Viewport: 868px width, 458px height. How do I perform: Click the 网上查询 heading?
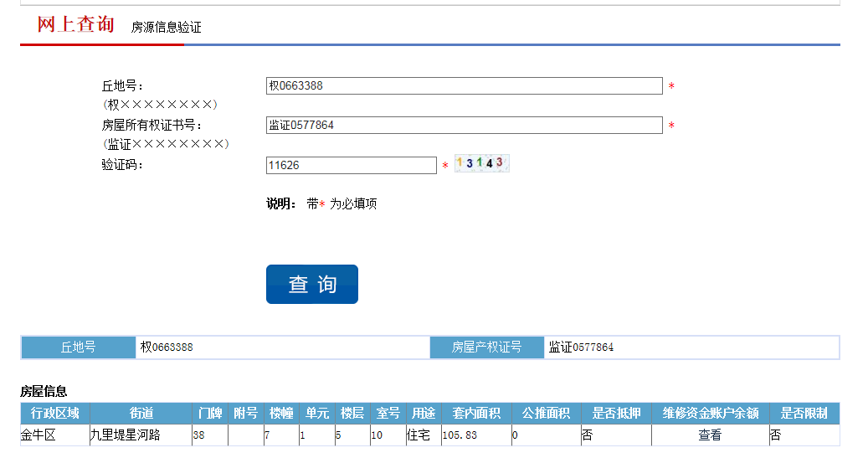tap(75, 24)
